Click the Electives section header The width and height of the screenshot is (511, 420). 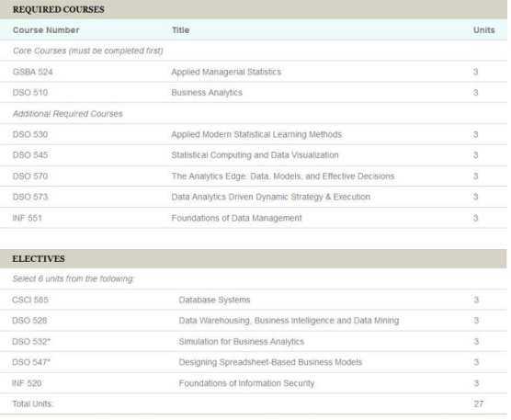39,259
